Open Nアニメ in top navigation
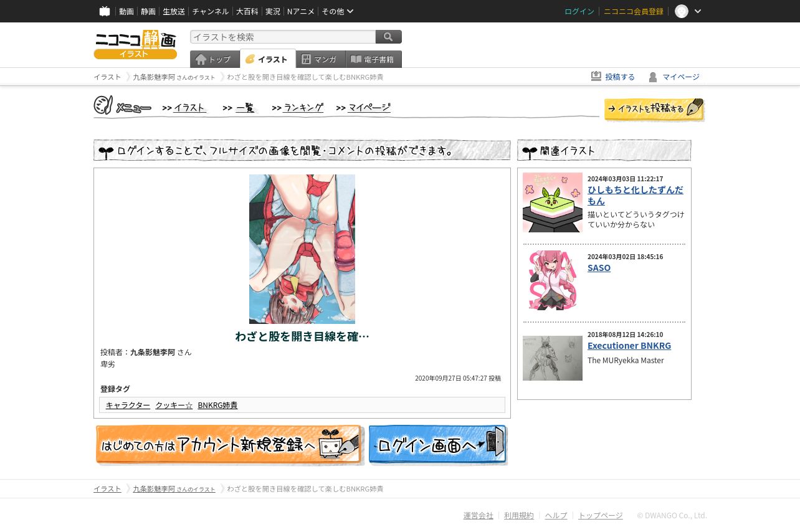Screen dimensions: 800x532 click(x=301, y=11)
